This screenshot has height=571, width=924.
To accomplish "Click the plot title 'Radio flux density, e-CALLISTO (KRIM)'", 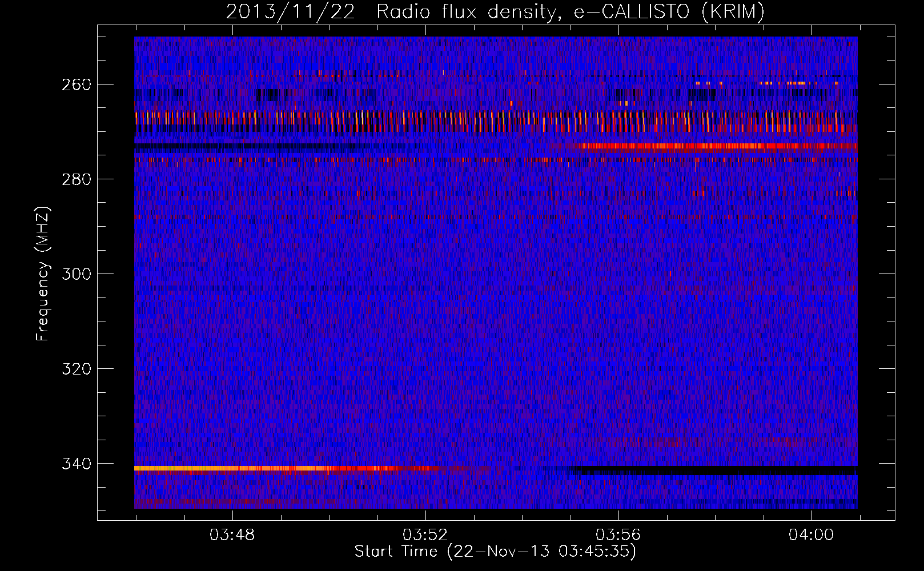I will tap(570, 11).
